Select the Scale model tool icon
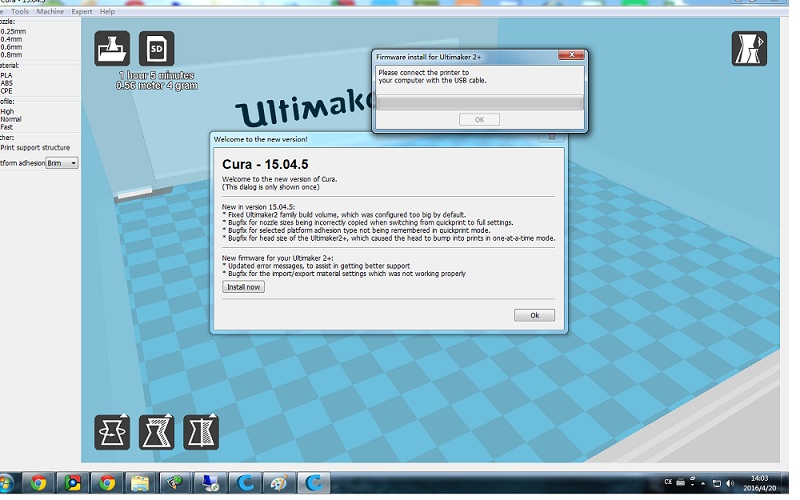 point(157,432)
